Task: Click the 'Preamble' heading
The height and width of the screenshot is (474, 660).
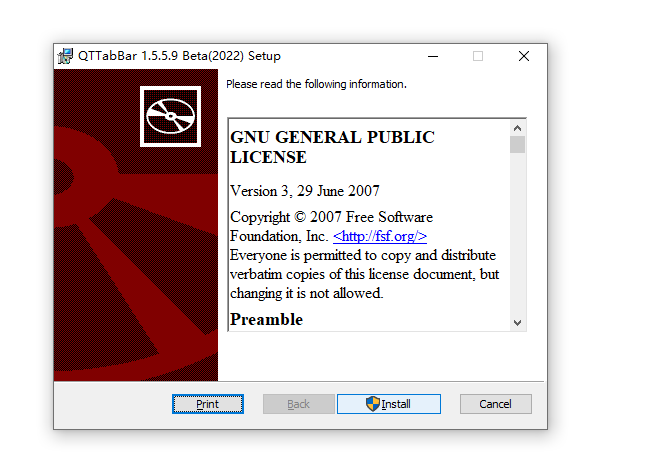Action: [266, 320]
